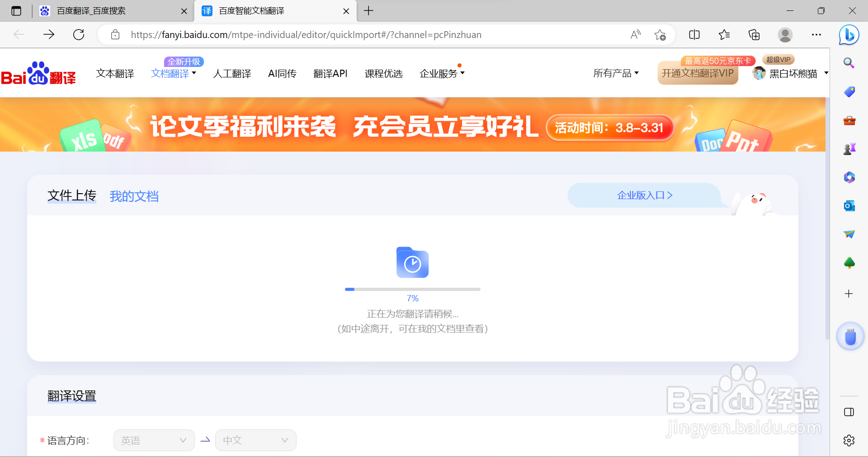868x457 pixels.
Task: Open the Microsoft 365 sidebar icon
Action: click(849, 177)
